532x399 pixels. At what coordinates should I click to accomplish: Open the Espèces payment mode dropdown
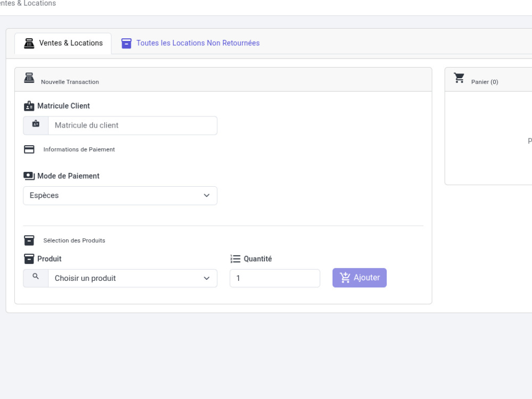(120, 195)
